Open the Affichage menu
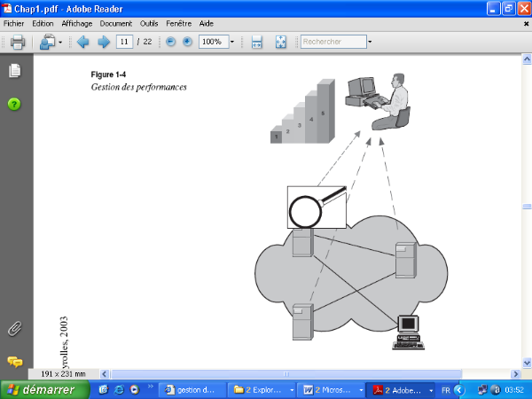The width and height of the screenshot is (532, 399). [77, 24]
